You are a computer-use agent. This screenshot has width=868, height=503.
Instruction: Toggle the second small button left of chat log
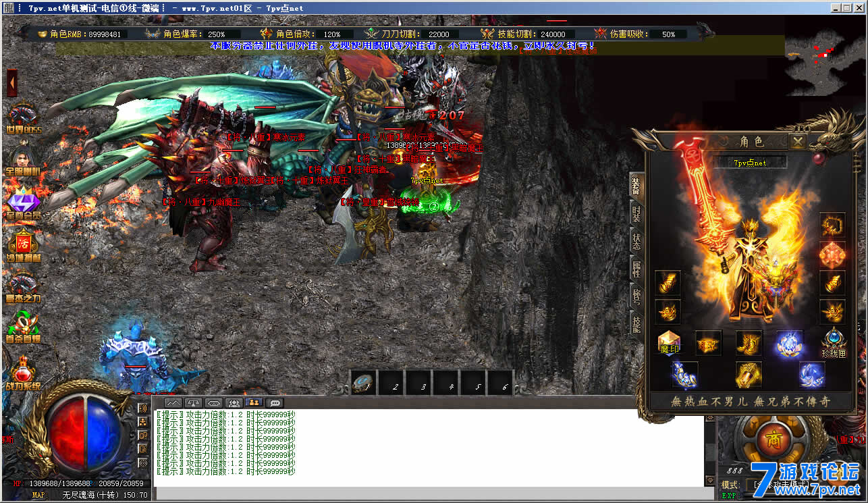(x=143, y=422)
